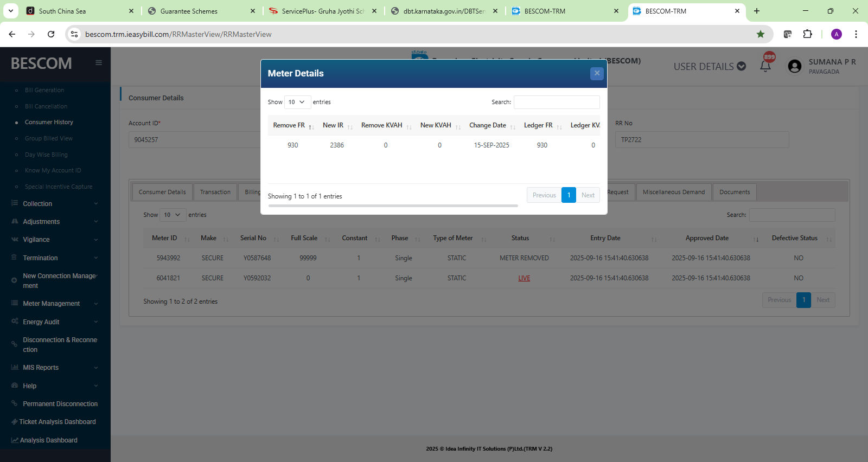Expand the Collection sidebar menu
Viewport: 868px width, 462px height.
[55, 204]
